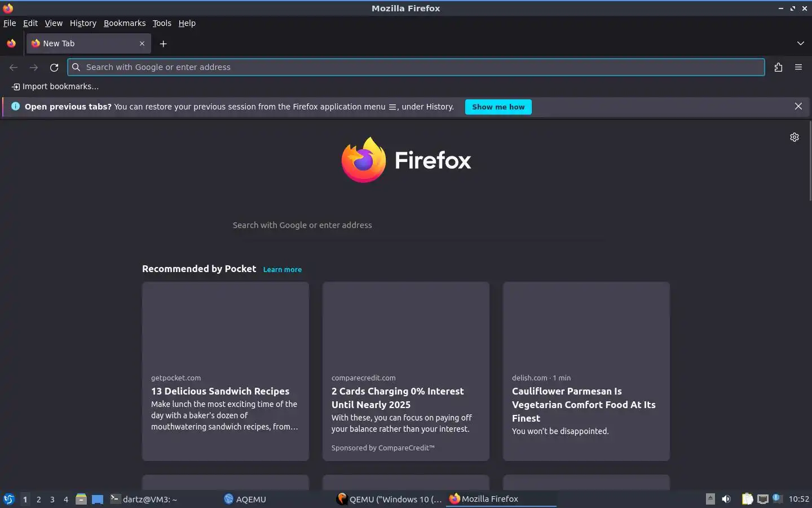This screenshot has width=812, height=508.
Task: Click the Firefox icon in title bar
Action: tap(8, 8)
